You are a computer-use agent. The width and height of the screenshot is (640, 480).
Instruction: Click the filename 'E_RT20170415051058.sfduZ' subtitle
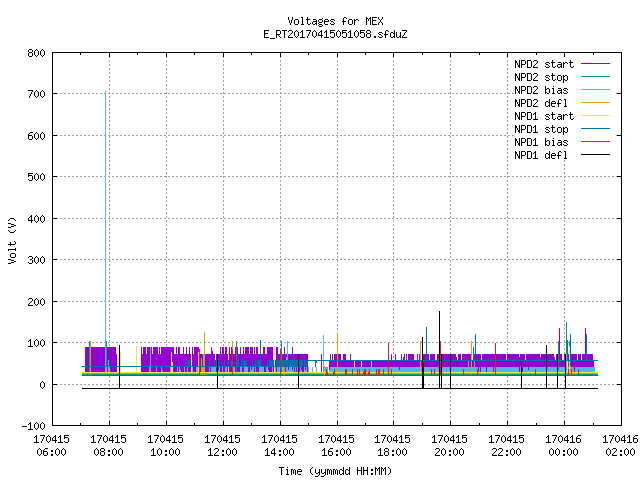click(x=335, y=34)
